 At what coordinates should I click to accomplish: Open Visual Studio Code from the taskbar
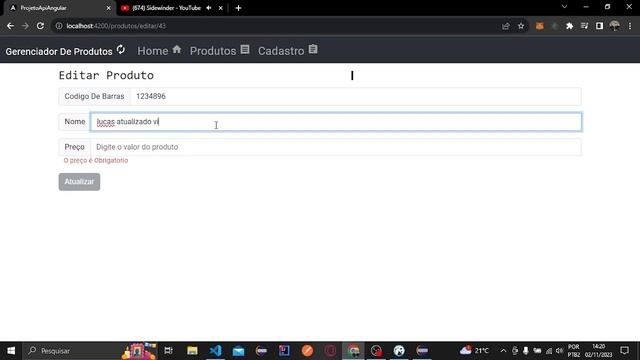[x=216, y=351]
